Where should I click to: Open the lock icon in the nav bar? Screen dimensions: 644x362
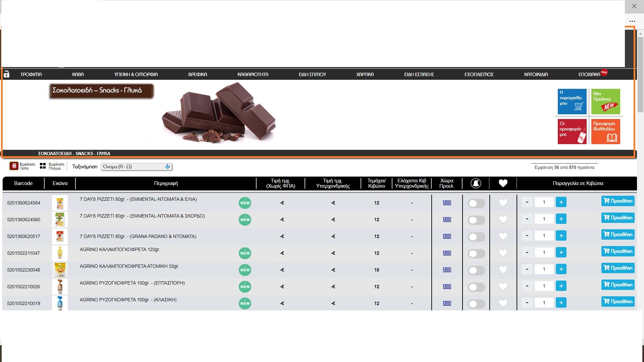[x=6, y=74]
